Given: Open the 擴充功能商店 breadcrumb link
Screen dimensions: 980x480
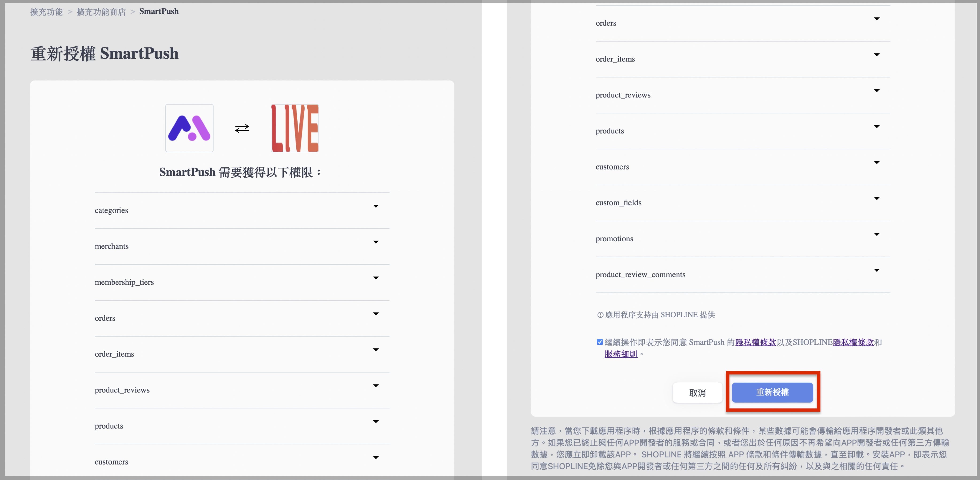Looking at the screenshot, I should [101, 12].
